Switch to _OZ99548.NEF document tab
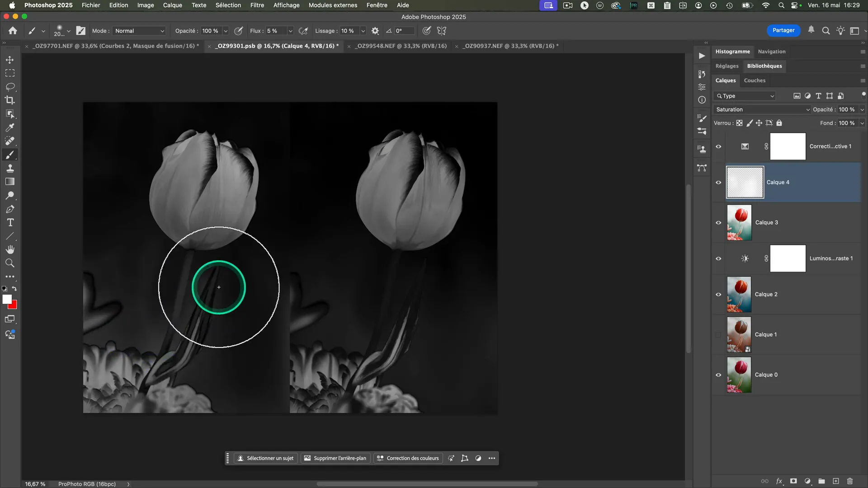Image resolution: width=868 pixels, height=488 pixels. click(401, 46)
